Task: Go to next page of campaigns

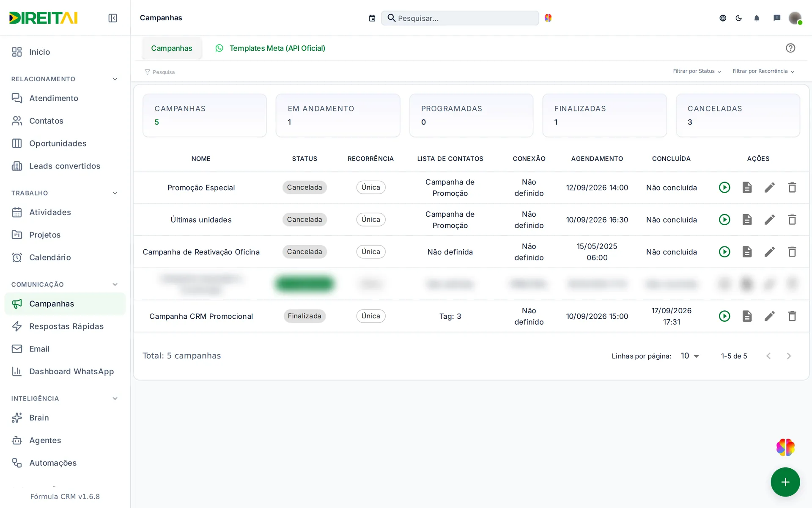Action: coord(789,356)
